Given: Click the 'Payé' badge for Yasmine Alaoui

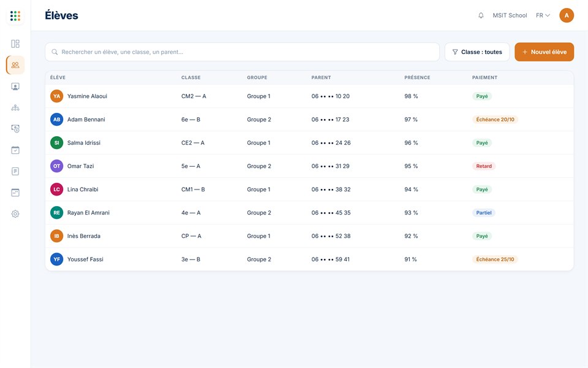Looking at the screenshot, I should click(x=482, y=96).
